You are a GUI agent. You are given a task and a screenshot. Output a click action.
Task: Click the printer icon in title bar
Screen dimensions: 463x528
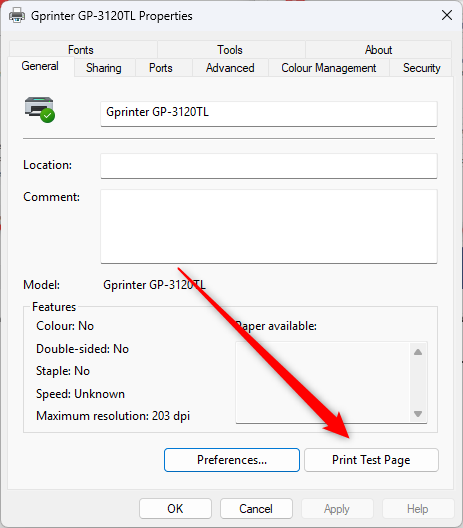(16, 15)
